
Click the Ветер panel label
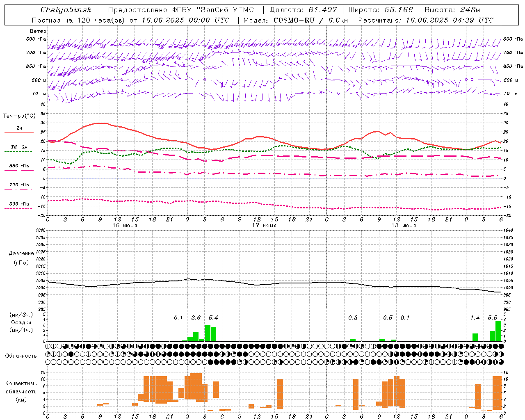38,31
